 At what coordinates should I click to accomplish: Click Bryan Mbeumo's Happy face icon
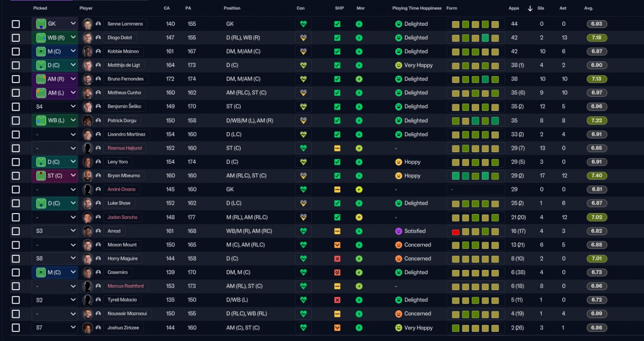398,176
